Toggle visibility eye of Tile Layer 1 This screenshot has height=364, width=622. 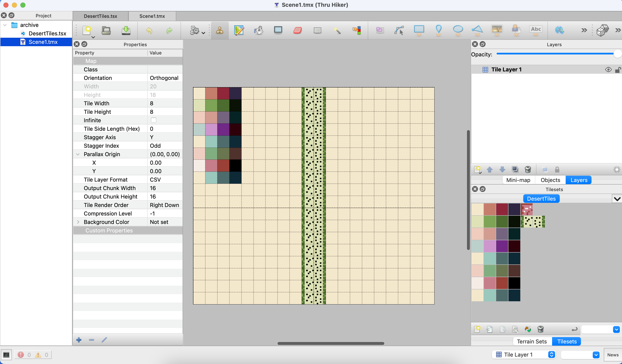pyautogui.click(x=608, y=69)
